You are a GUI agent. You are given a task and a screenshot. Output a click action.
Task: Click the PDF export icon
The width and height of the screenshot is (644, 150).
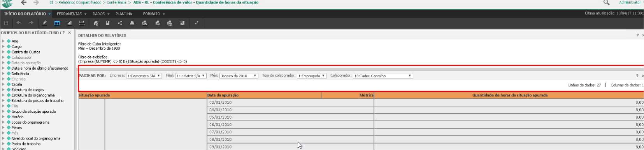[x=182, y=23]
